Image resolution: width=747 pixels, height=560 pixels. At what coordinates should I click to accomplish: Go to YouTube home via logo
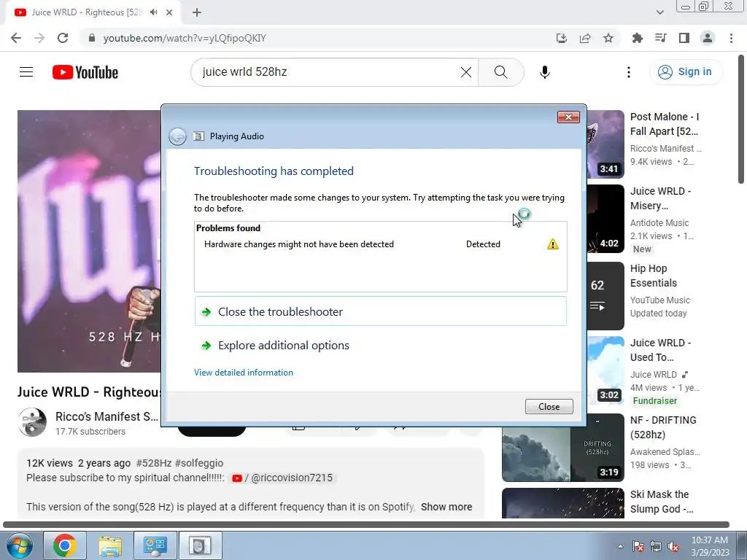click(x=85, y=72)
